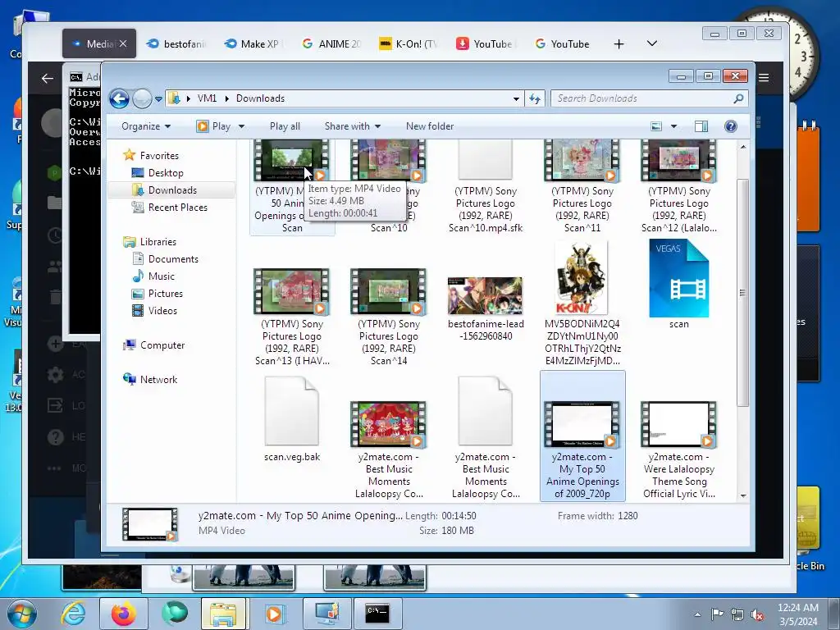
Task: Open the Windows Start menu
Action: coord(21,614)
